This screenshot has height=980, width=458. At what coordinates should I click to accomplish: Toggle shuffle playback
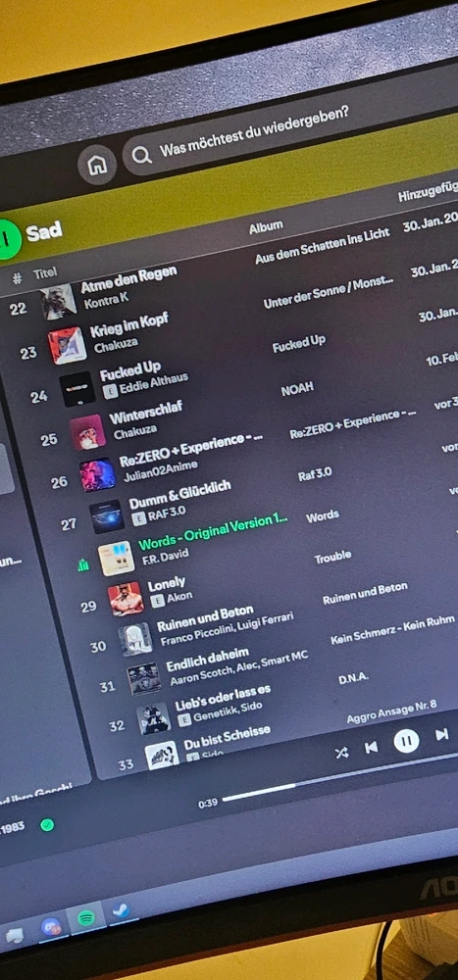coord(341,753)
